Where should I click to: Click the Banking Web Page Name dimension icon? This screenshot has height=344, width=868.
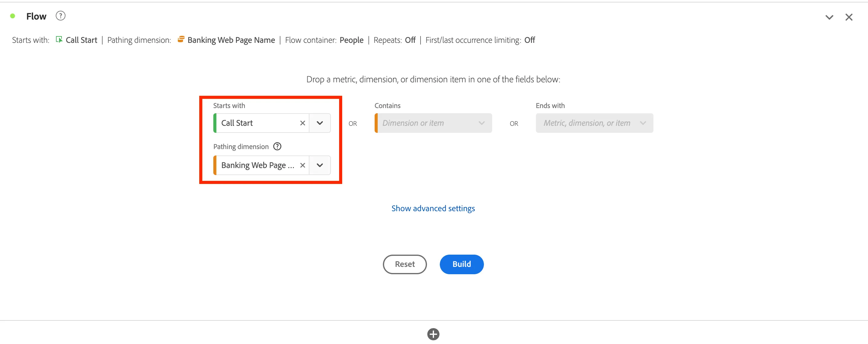(x=181, y=39)
